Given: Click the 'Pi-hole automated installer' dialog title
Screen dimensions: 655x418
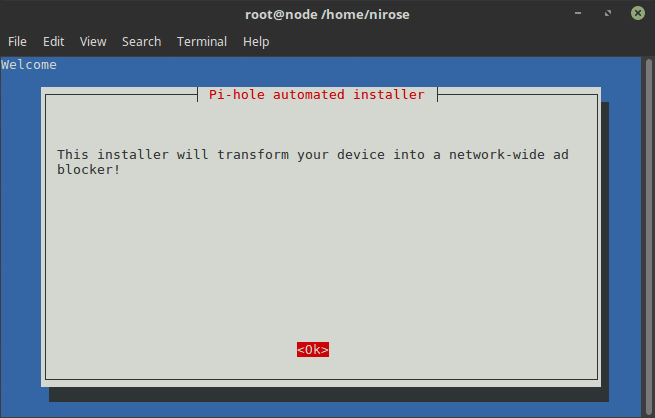Looking at the screenshot, I should pos(317,95).
